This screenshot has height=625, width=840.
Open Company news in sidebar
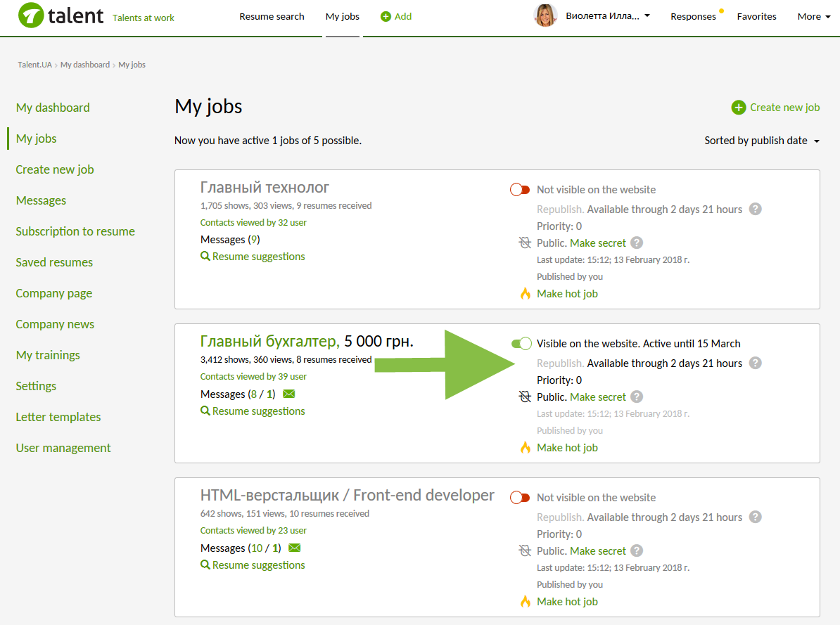pos(55,325)
